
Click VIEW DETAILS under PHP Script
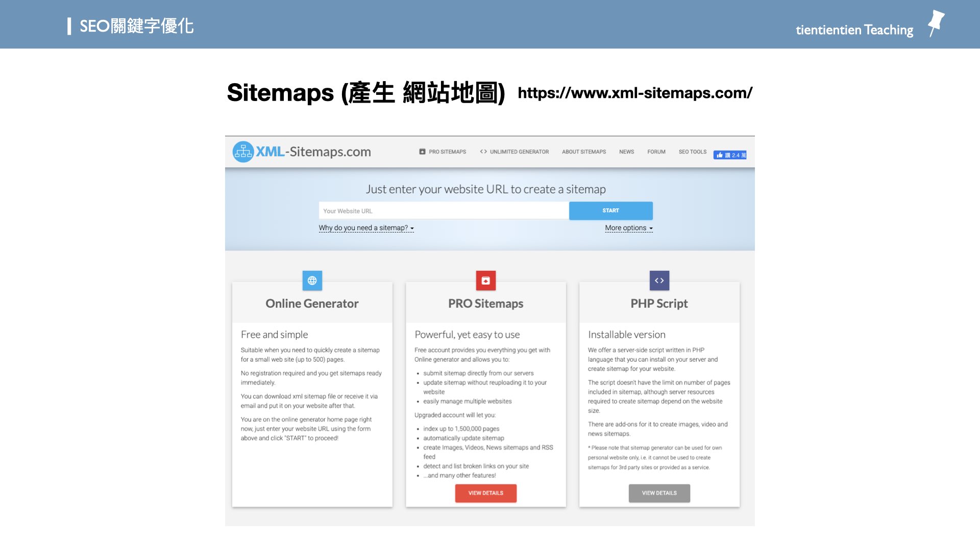coord(659,493)
